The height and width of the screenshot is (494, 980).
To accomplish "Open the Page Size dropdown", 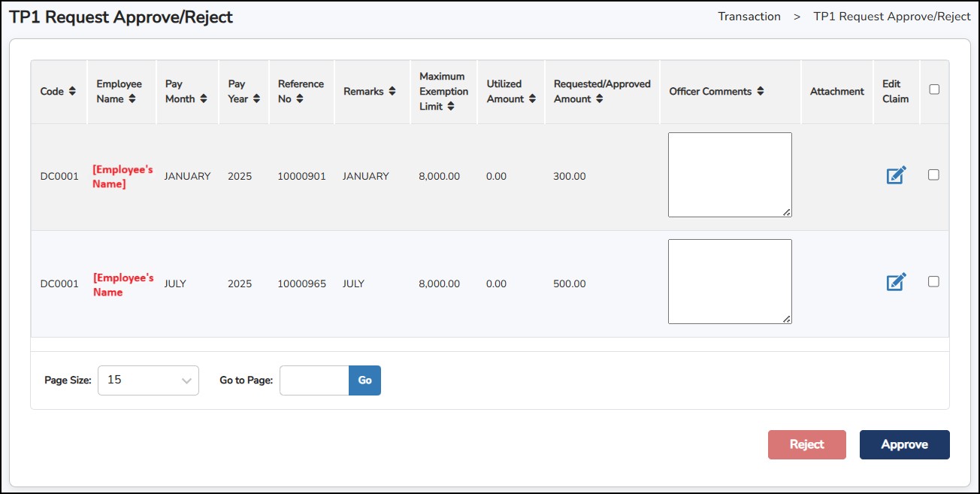I will [x=148, y=380].
